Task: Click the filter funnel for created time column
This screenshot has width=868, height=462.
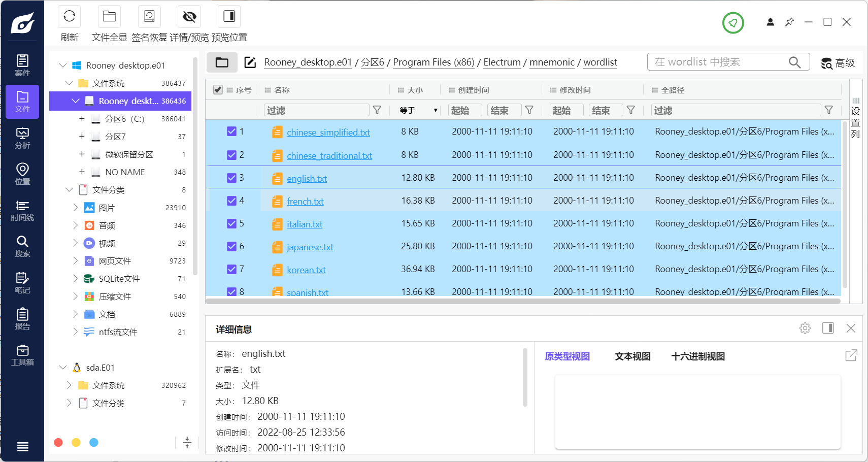Action: coord(529,110)
